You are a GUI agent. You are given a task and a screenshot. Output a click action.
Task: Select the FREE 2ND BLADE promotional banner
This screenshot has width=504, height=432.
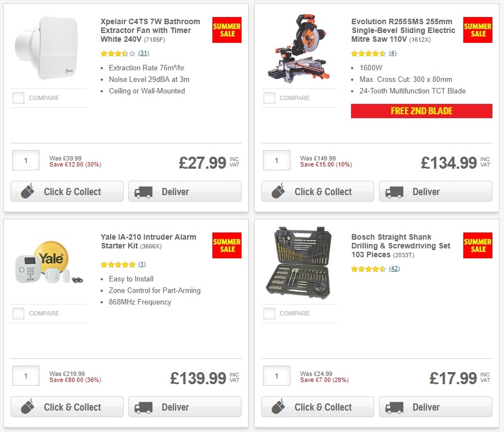421,111
